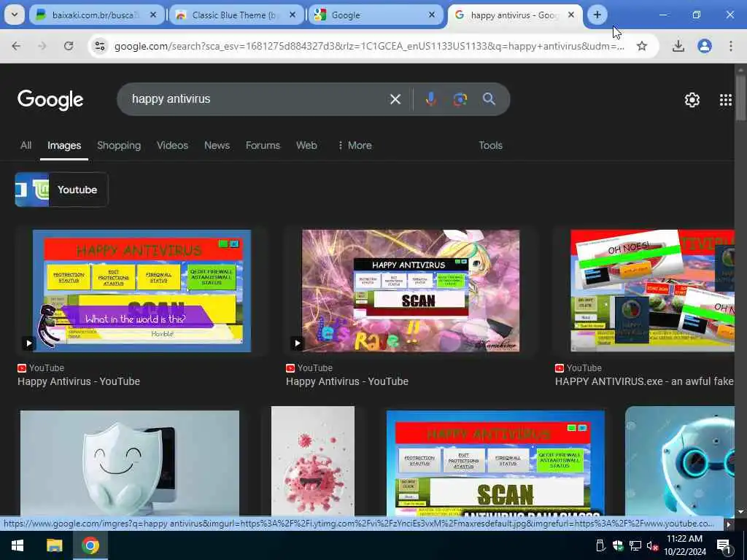Go back to previous page

pyautogui.click(x=16, y=46)
